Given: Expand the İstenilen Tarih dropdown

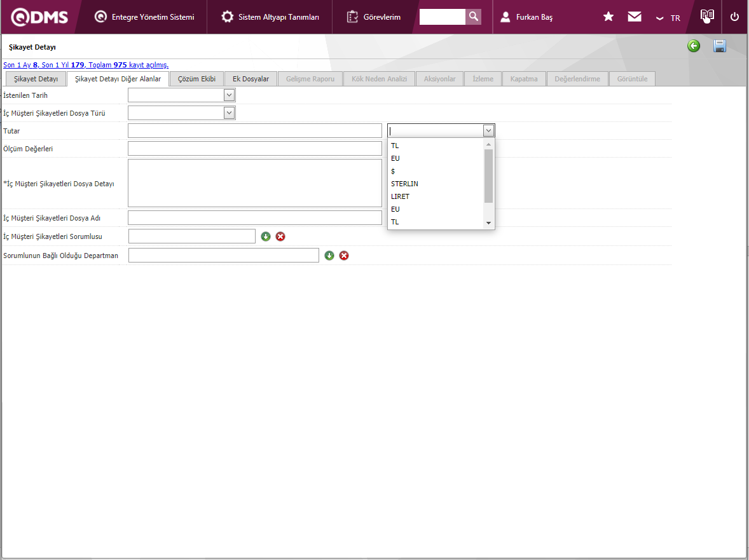Looking at the screenshot, I should point(230,95).
